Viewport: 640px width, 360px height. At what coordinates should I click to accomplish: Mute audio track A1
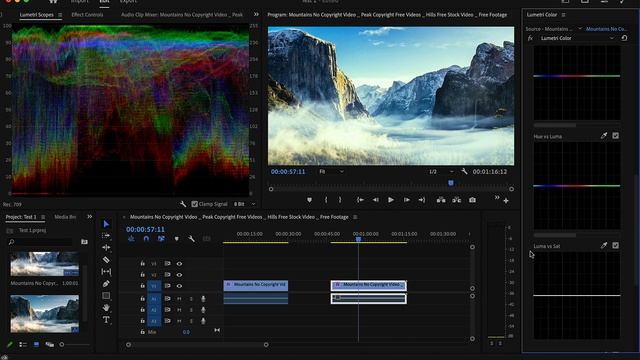(179, 299)
